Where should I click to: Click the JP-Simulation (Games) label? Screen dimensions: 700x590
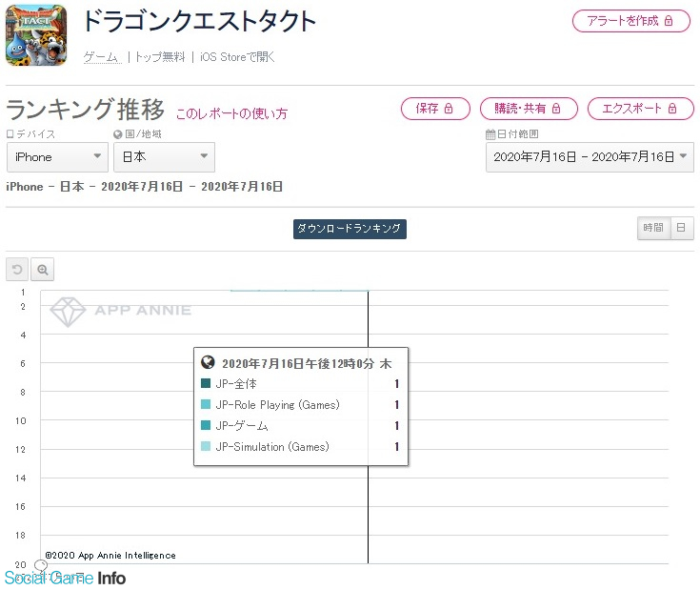coord(272,447)
